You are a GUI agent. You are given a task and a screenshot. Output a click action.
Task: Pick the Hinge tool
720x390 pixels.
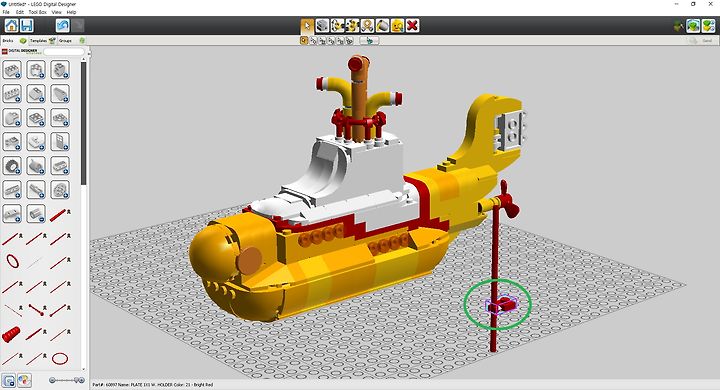(338, 26)
